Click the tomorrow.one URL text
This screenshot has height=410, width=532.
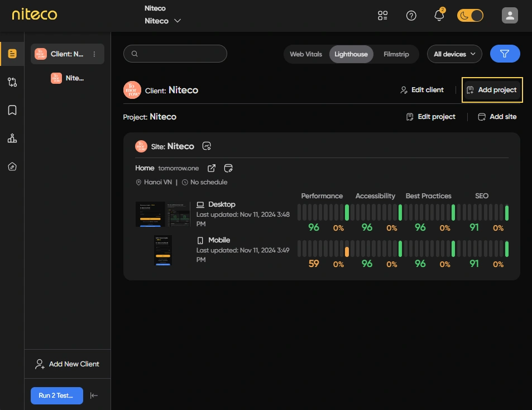(x=179, y=168)
